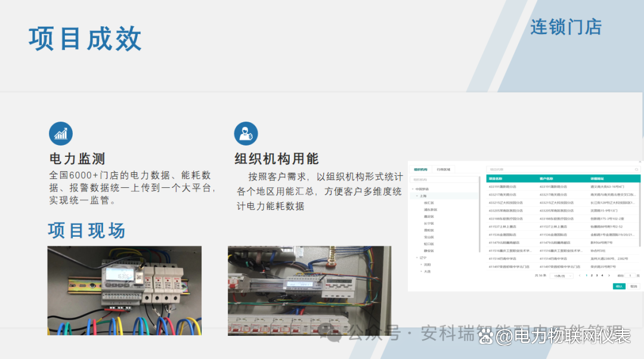644x359 pixels.
Task: Click the DIN-rail meter photo on left
Action: tap(125, 290)
